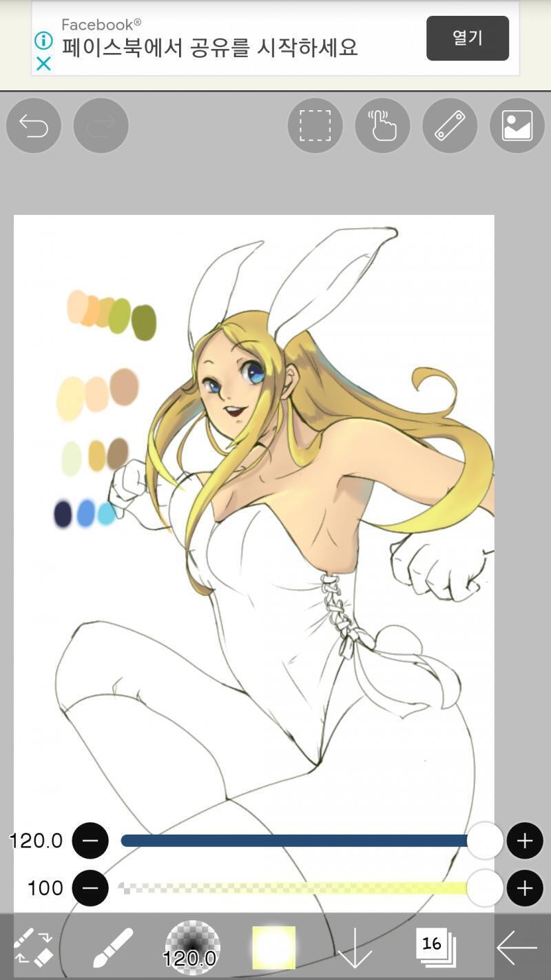
Task: Increase opacity with the plus button
Action: click(x=525, y=888)
